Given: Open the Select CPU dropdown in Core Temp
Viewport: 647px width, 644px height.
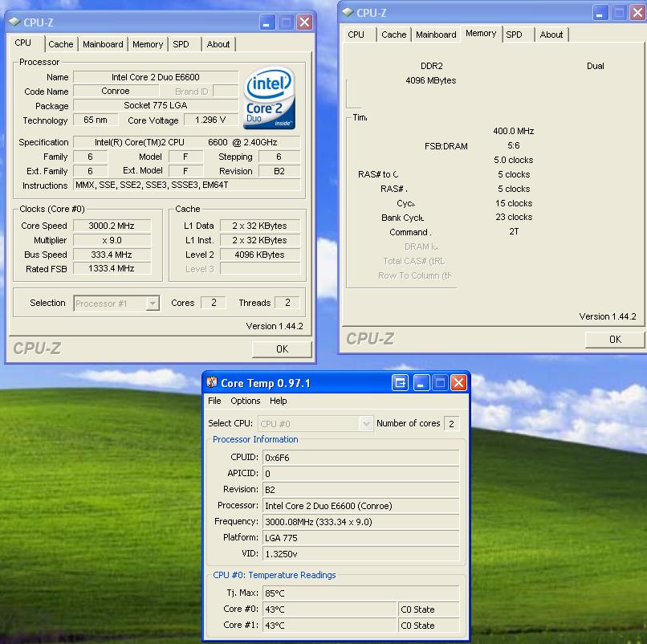Looking at the screenshot, I should coord(365,423).
